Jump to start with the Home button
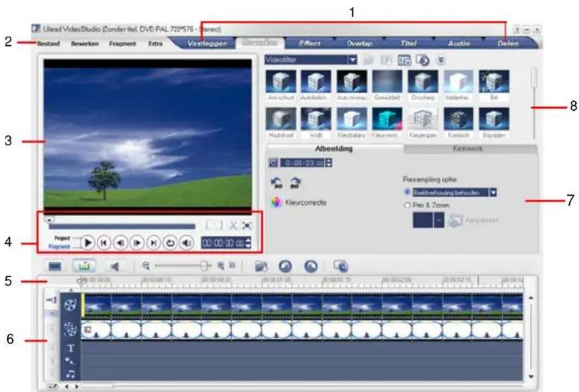Image resolution: width=579 pixels, height=392 pixels. [x=104, y=243]
